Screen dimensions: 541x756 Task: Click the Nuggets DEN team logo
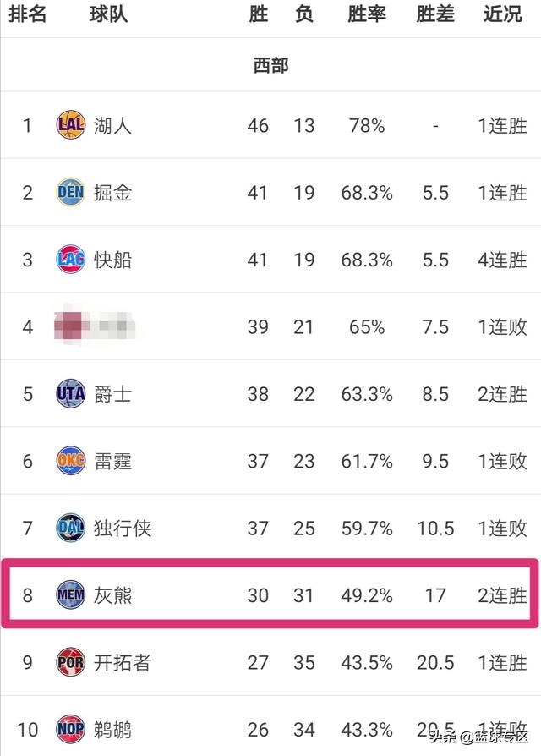(x=71, y=192)
